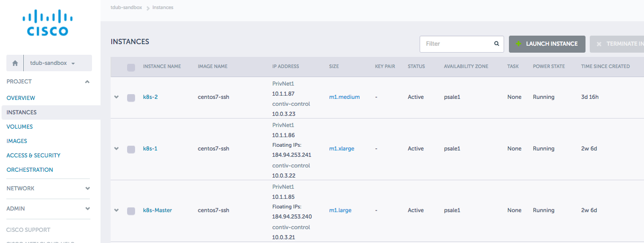Sort by Image Name column header

[x=213, y=66]
